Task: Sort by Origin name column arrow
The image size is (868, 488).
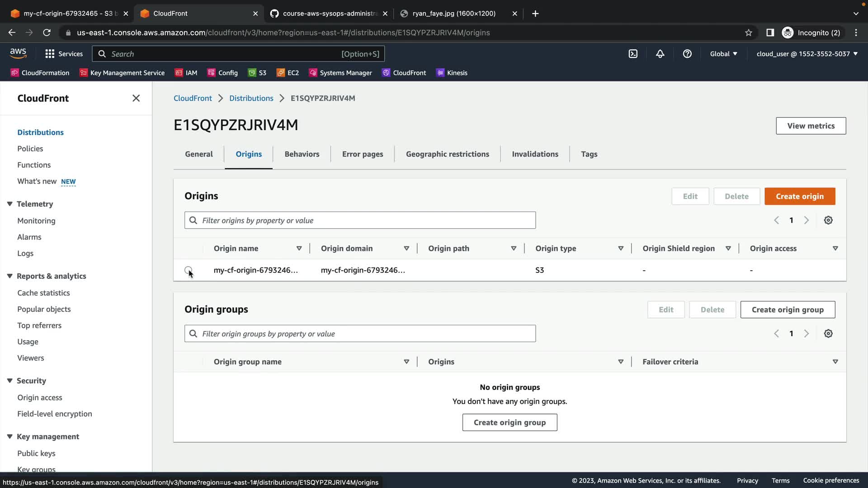Action: coord(299,249)
